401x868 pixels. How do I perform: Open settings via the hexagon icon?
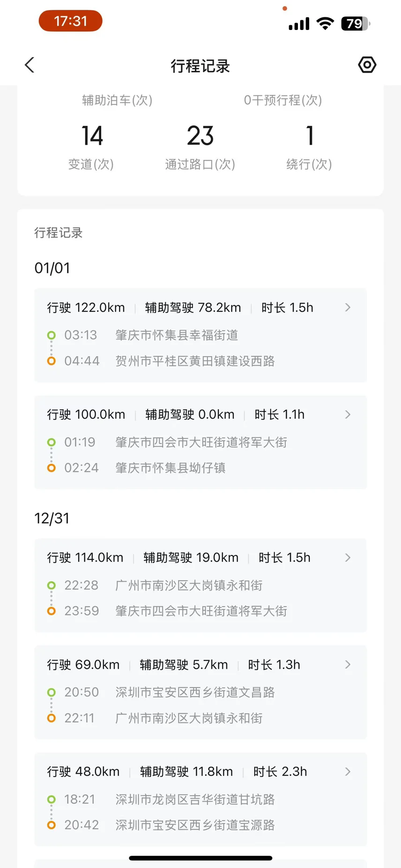[x=367, y=65]
